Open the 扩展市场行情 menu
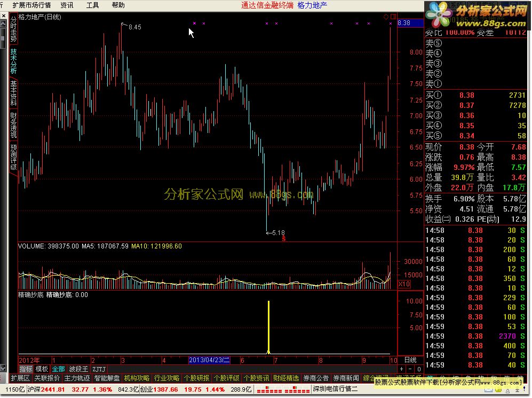The image size is (532, 398). click(31, 5)
